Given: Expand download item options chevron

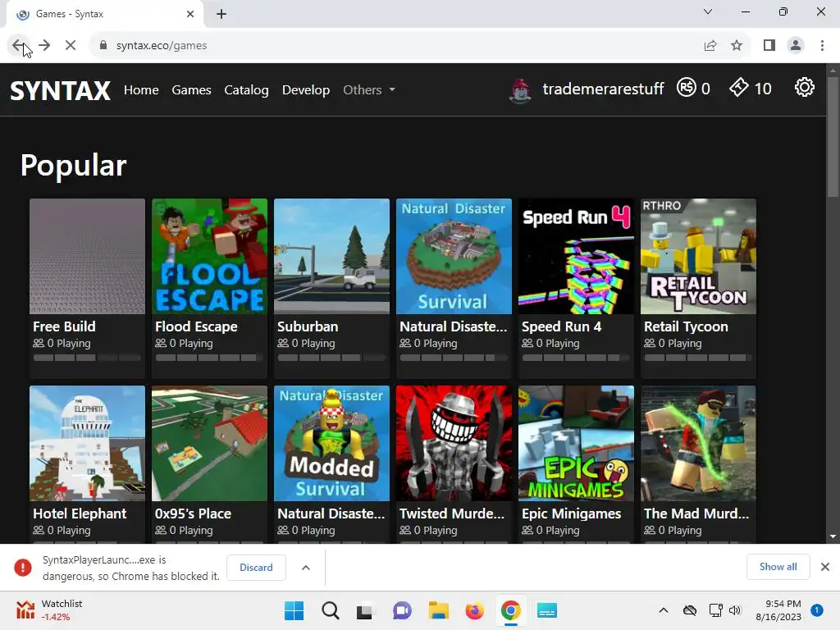Looking at the screenshot, I should [x=306, y=568].
